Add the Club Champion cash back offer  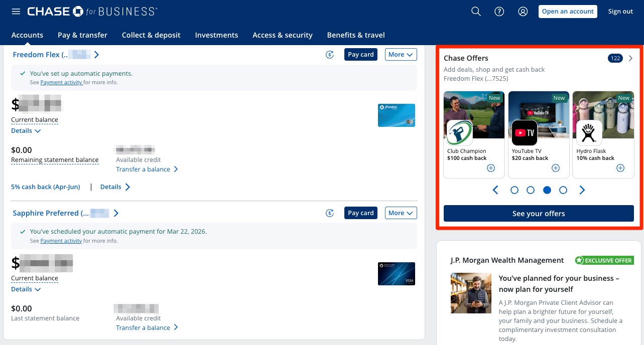pyautogui.click(x=491, y=168)
